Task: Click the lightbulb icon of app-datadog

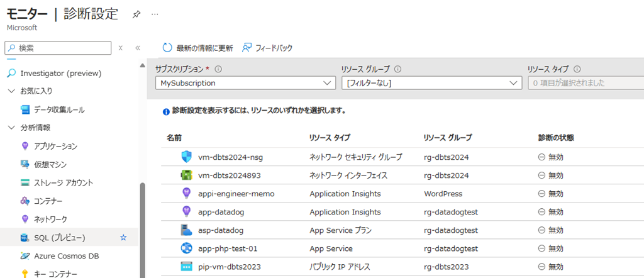Action: [x=187, y=212]
